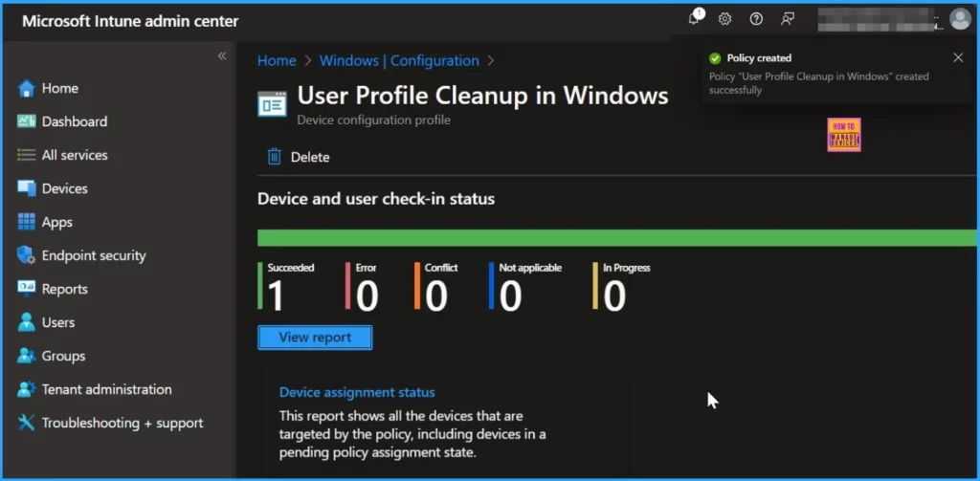Click the View report button
This screenshot has width=980, height=481.
point(315,338)
